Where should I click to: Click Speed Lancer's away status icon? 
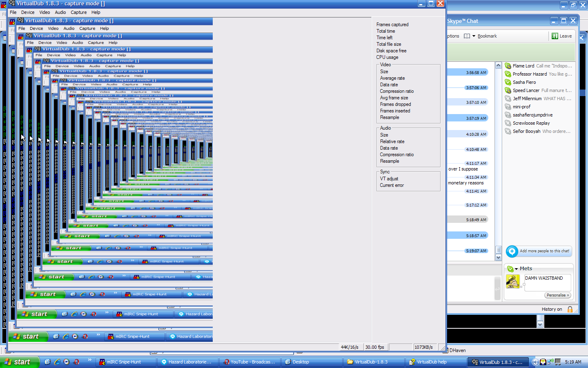point(508,90)
